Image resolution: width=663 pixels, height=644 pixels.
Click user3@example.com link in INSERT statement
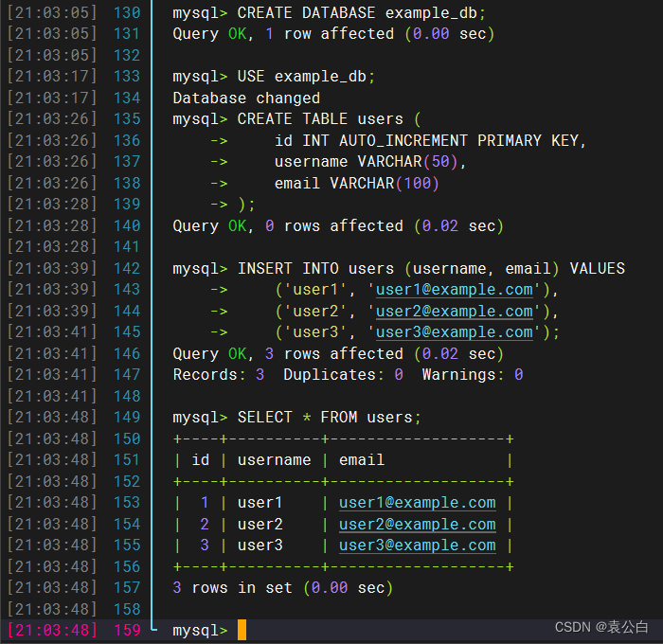tap(454, 332)
